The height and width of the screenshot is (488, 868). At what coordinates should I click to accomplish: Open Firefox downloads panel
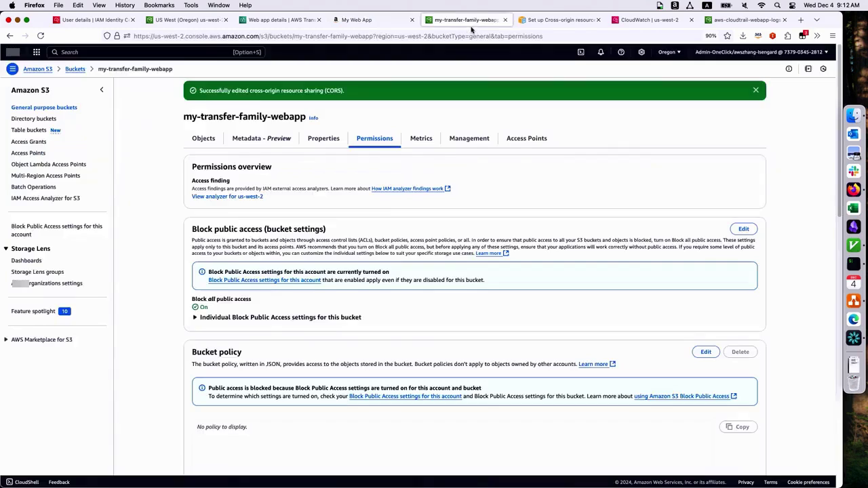(x=743, y=36)
